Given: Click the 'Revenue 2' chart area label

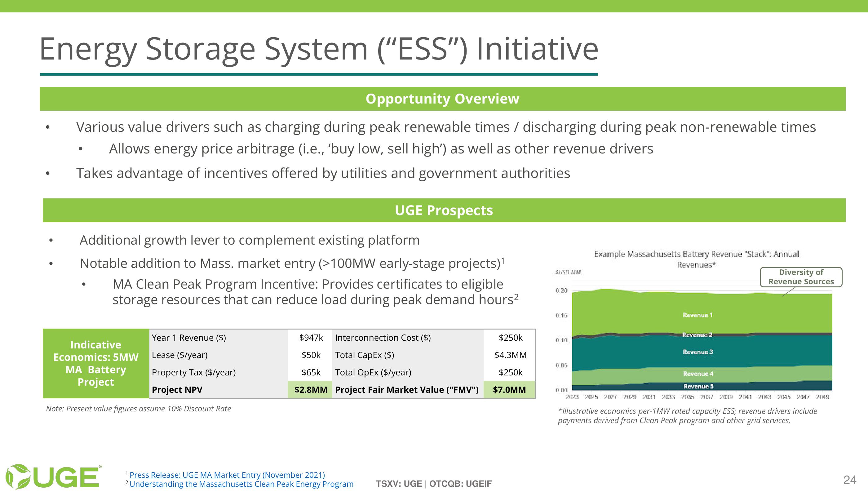Looking at the screenshot, I should 697,335.
